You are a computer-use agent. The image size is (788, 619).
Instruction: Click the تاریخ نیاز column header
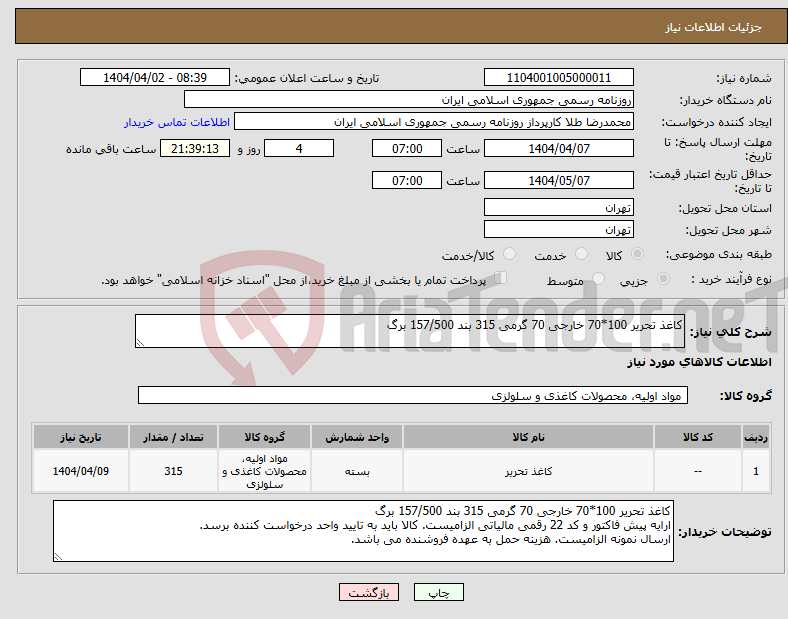tap(81, 437)
